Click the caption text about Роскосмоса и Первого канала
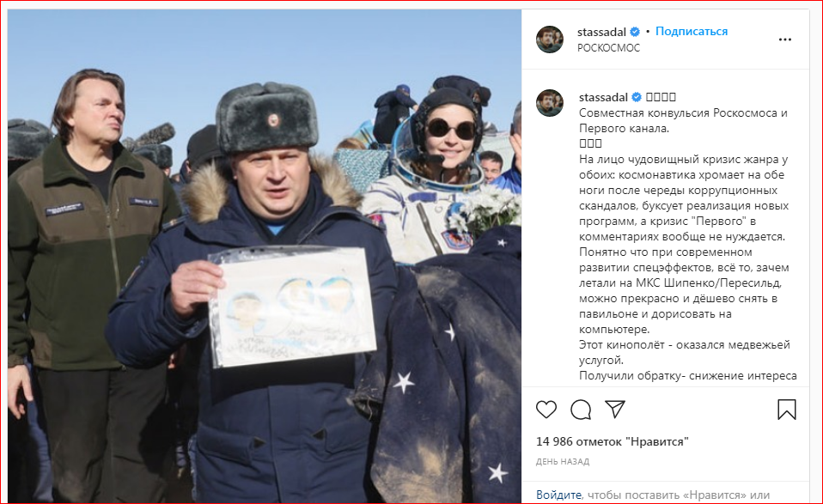Image resolution: width=823 pixels, height=504 pixels. pyautogui.click(x=683, y=120)
